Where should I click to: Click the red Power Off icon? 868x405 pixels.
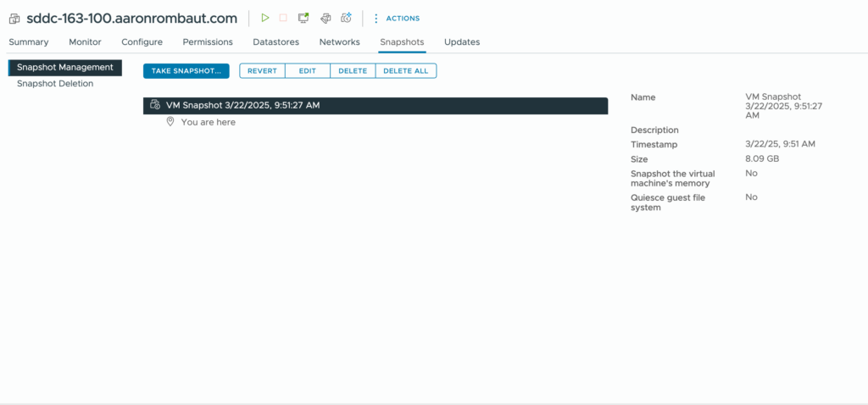pos(283,18)
